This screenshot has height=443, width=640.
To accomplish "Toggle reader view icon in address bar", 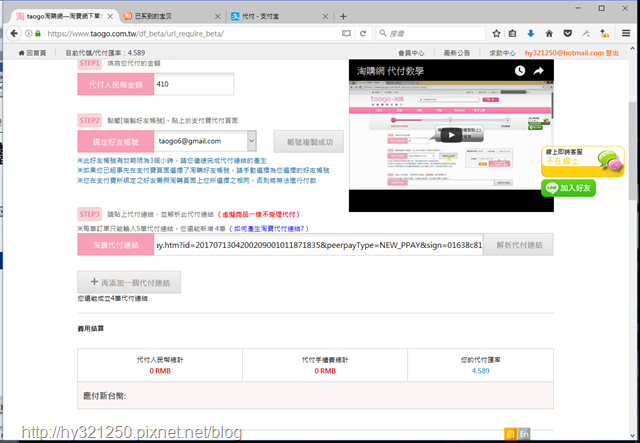I will (x=346, y=33).
